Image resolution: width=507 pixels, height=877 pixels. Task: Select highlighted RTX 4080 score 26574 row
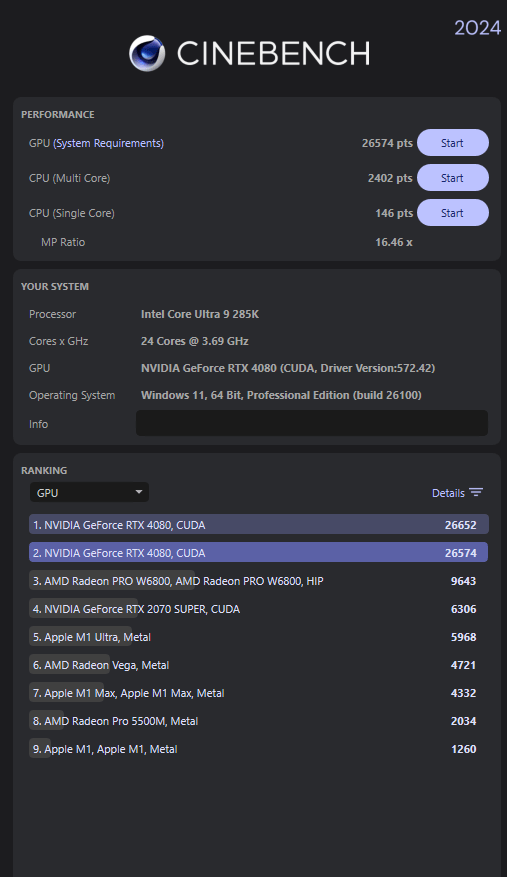tap(259, 553)
